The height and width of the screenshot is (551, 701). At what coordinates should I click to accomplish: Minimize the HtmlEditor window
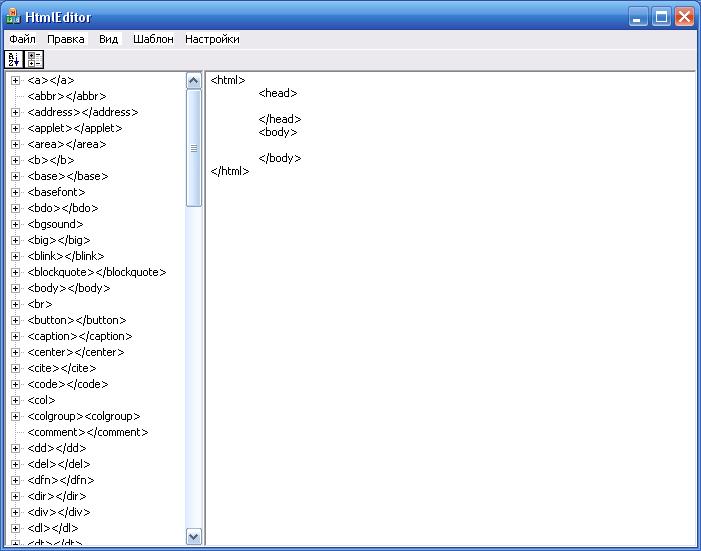638,17
